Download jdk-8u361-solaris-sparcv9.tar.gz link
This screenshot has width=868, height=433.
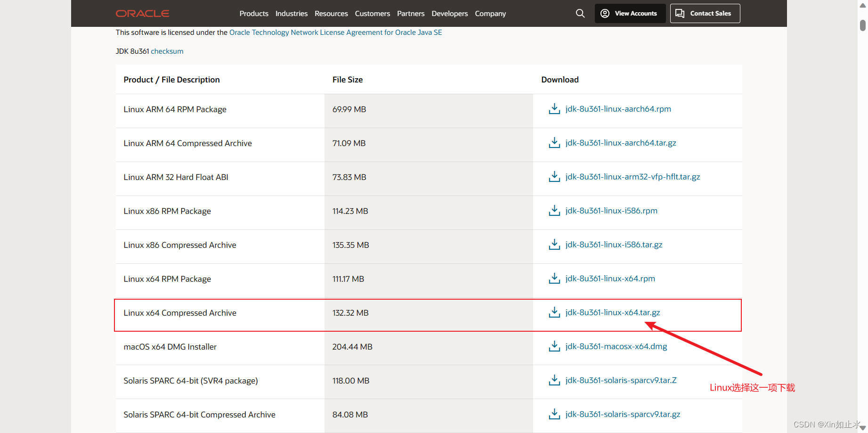623,414
